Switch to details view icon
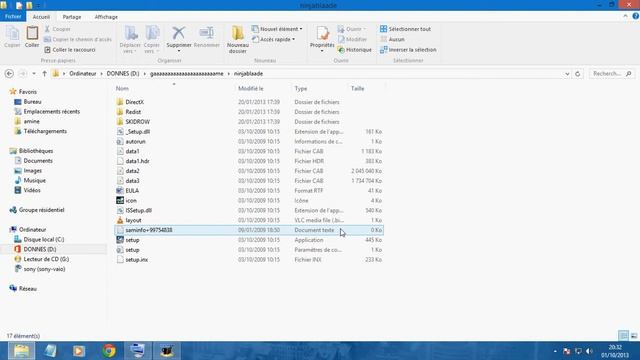Image resolution: width=640 pixels, height=360 pixels. pos(623,336)
